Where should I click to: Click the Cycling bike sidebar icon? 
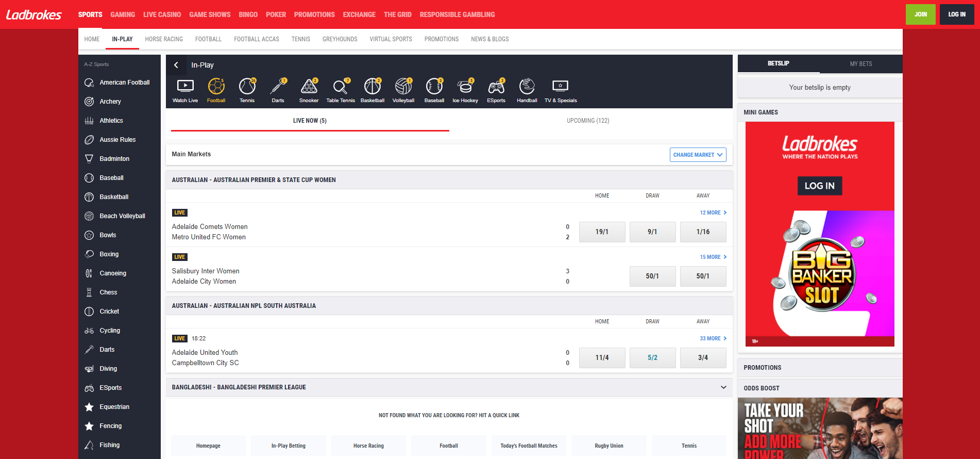pos(89,331)
